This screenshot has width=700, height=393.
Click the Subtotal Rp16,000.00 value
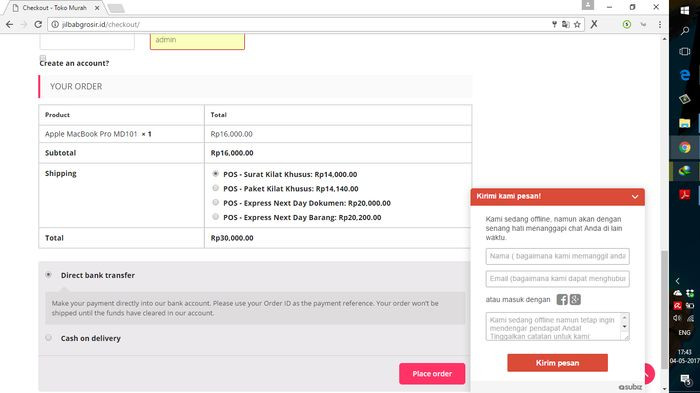(232, 153)
